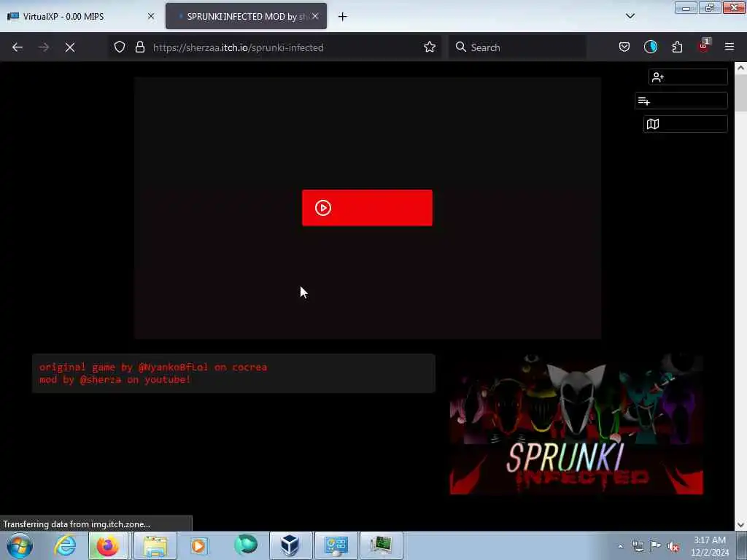The height and width of the screenshot is (560, 747).
Task: Open Windows Media Player taskbar icon
Action: (x=198, y=545)
